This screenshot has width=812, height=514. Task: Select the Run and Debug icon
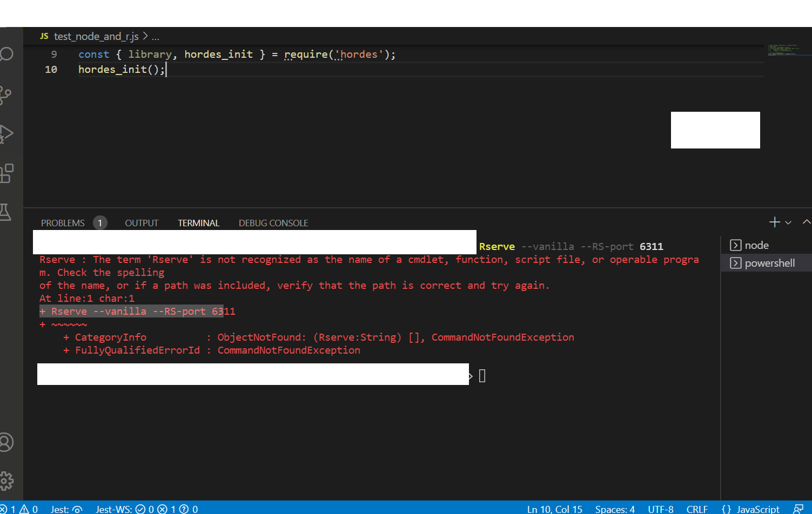pos(8,132)
